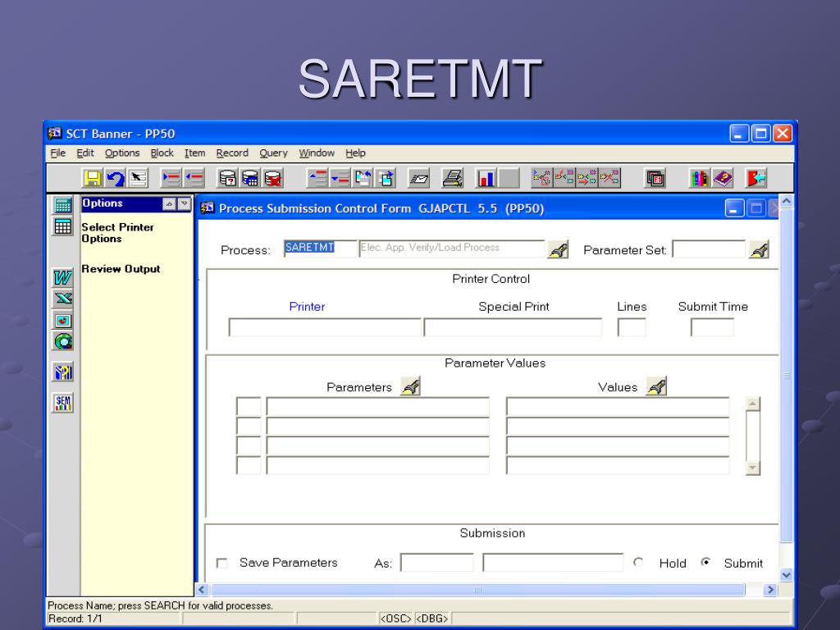This screenshot has width=840, height=630.
Task: Click the green ring sidebar icon
Action: [62, 341]
